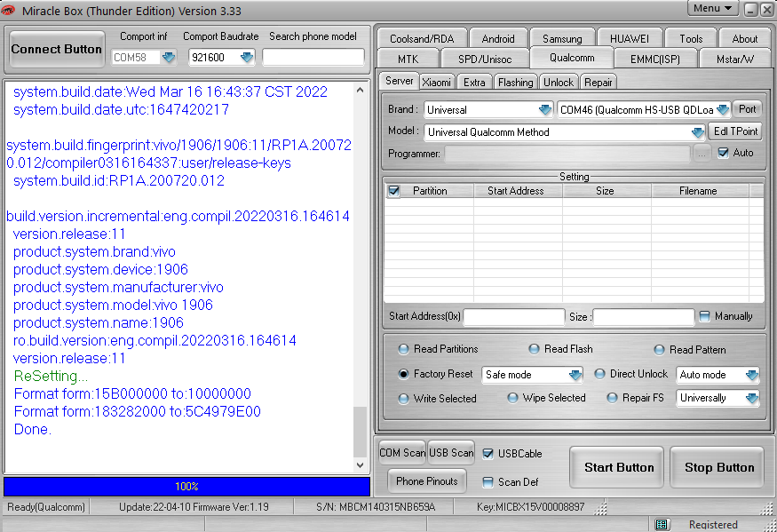This screenshot has height=532, width=777.
Task: Select the Wipe Selected radio button
Action: click(x=513, y=398)
